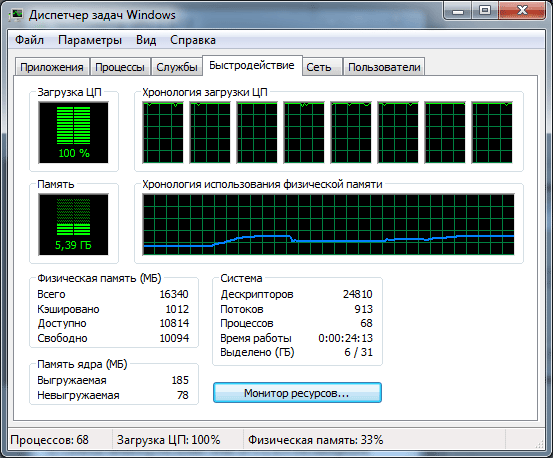Open the Параметры menu

90,40
